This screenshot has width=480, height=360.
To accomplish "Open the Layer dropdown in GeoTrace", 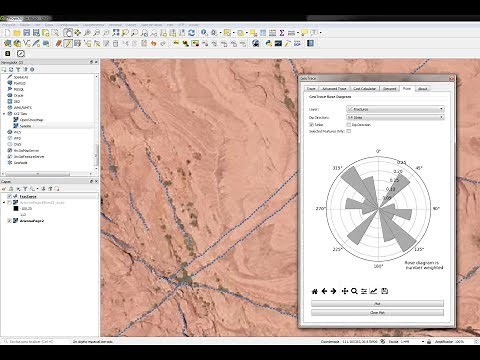I will click(x=395, y=109).
